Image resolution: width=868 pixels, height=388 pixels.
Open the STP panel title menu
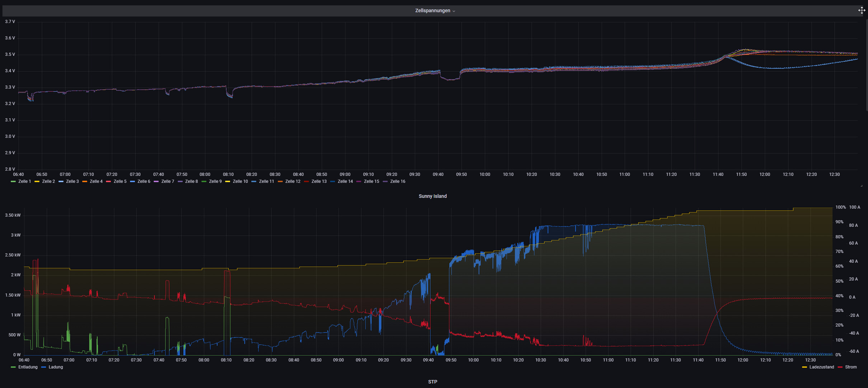point(433,382)
